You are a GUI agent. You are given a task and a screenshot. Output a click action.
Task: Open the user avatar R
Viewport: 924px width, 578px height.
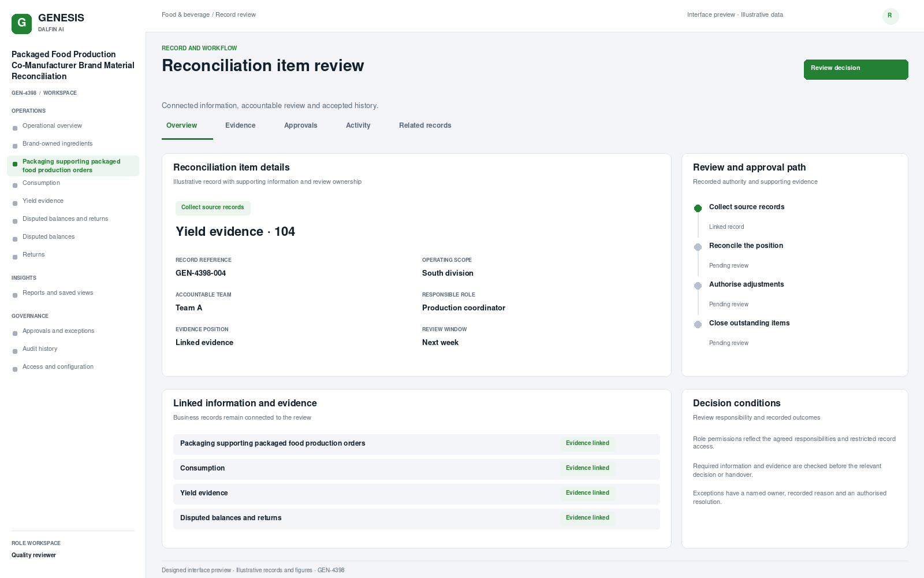coord(891,16)
